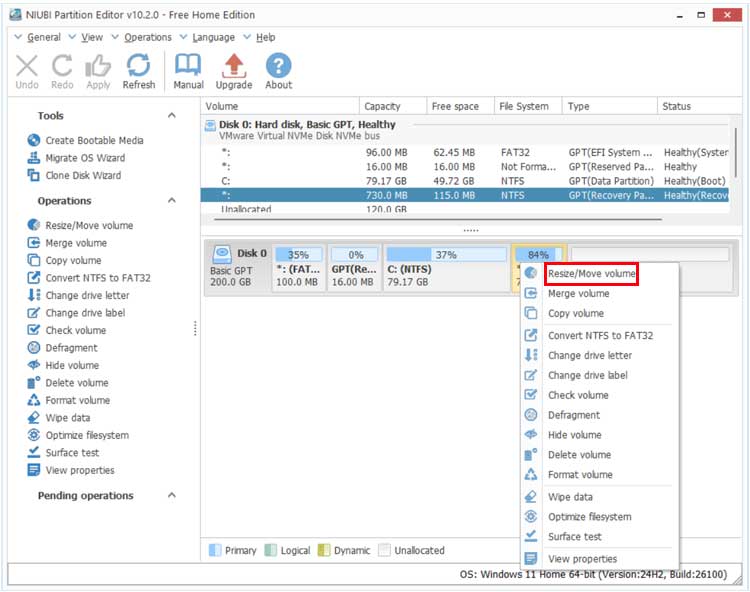This screenshot has width=750, height=592.
Task: Click the Refresh toolbar icon
Action: pos(138,66)
